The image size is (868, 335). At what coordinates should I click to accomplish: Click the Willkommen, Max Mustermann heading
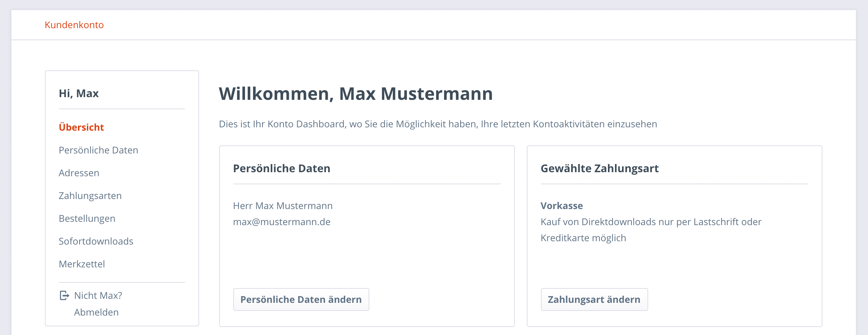356,93
